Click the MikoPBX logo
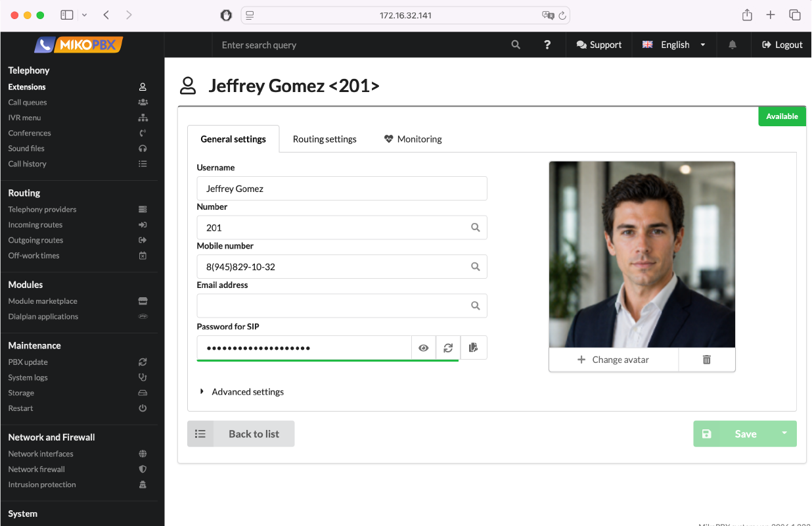 [x=79, y=45]
